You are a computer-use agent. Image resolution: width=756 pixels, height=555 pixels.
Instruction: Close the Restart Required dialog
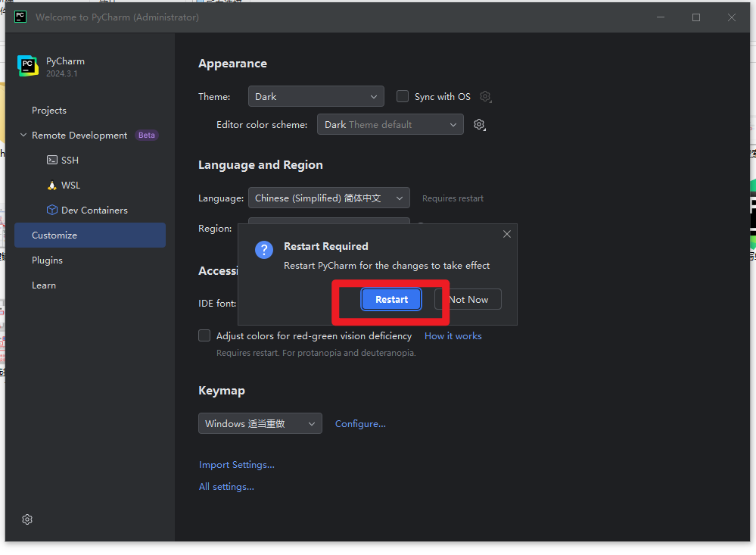click(x=507, y=234)
